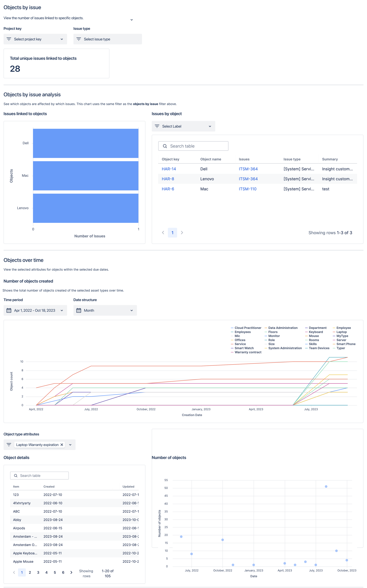Viewport: 367px width, 588px height.
Task: Toggle System Administration legend series
Action: click(283, 348)
